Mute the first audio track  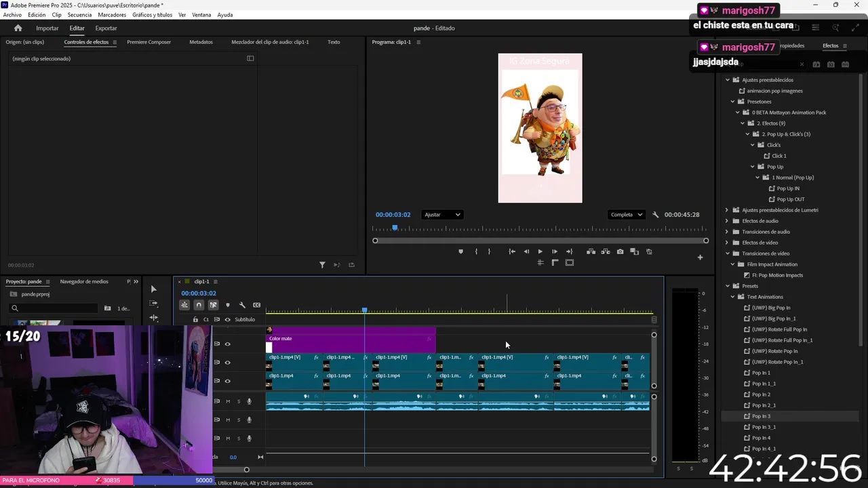click(x=227, y=401)
